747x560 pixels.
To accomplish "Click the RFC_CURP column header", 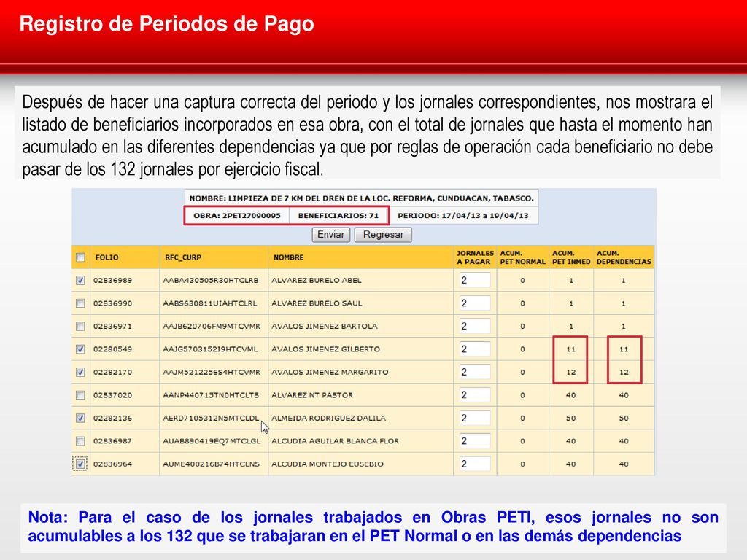I will pyautogui.click(x=183, y=257).
